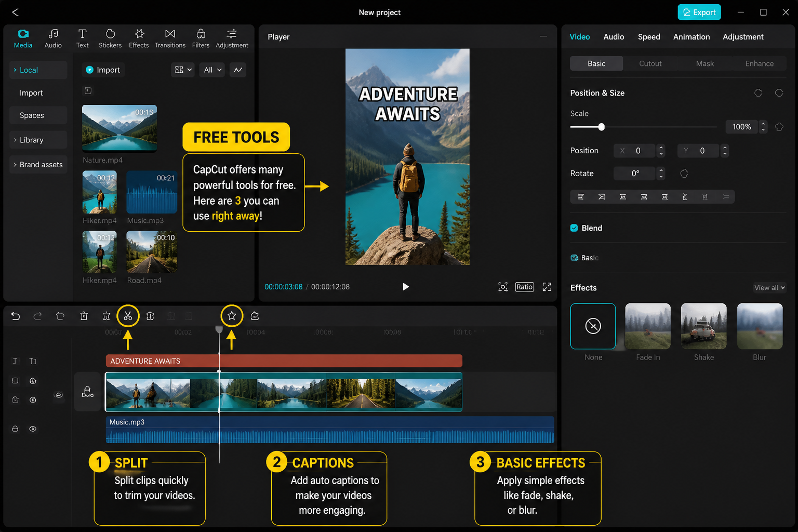Open the snapshot frame icon in player
Viewport: 798px width, 532px height.
pyautogui.click(x=503, y=287)
